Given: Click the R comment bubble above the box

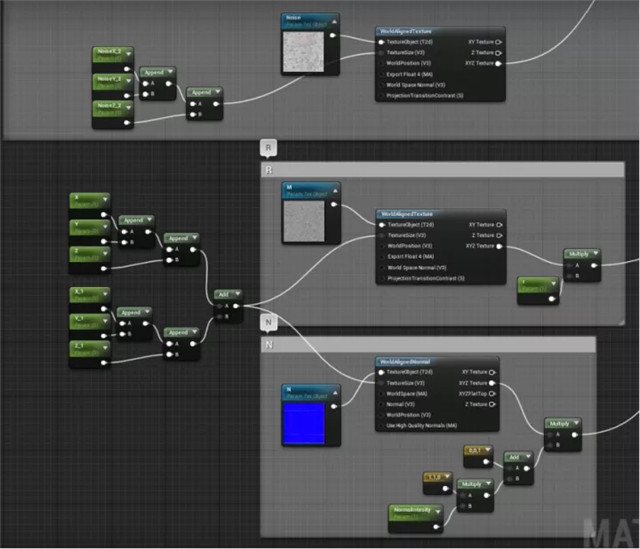Looking at the screenshot, I should [268, 147].
